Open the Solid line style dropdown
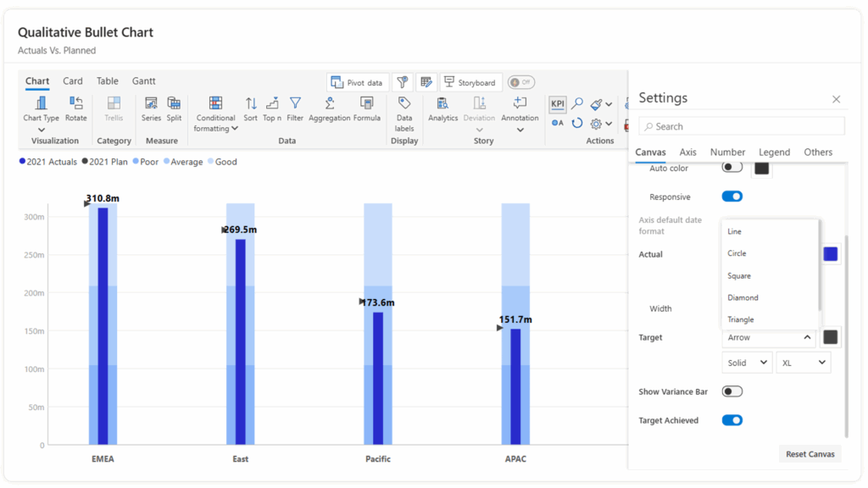This screenshot has width=868, height=488. [x=747, y=363]
